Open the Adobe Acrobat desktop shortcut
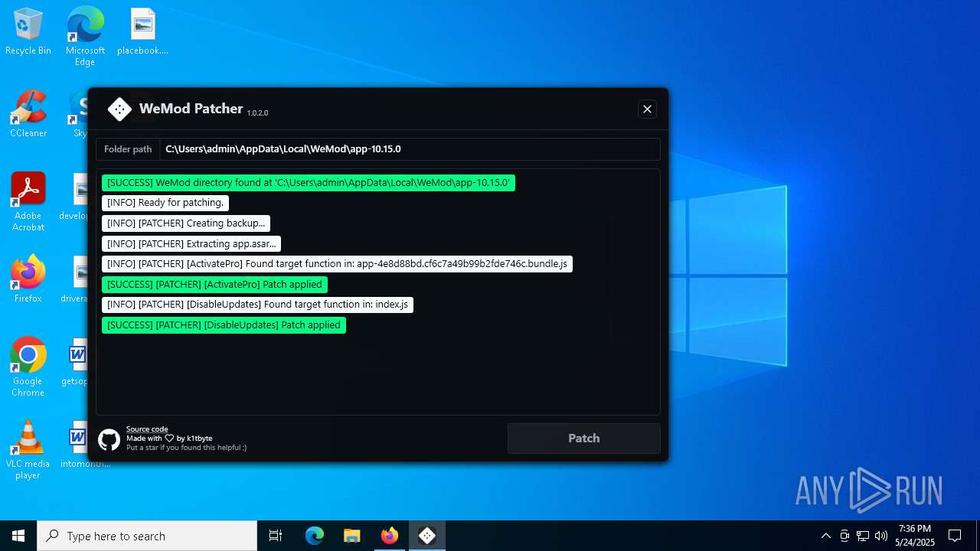This screenshot has height=551, width=980. [x=28, y=202]
